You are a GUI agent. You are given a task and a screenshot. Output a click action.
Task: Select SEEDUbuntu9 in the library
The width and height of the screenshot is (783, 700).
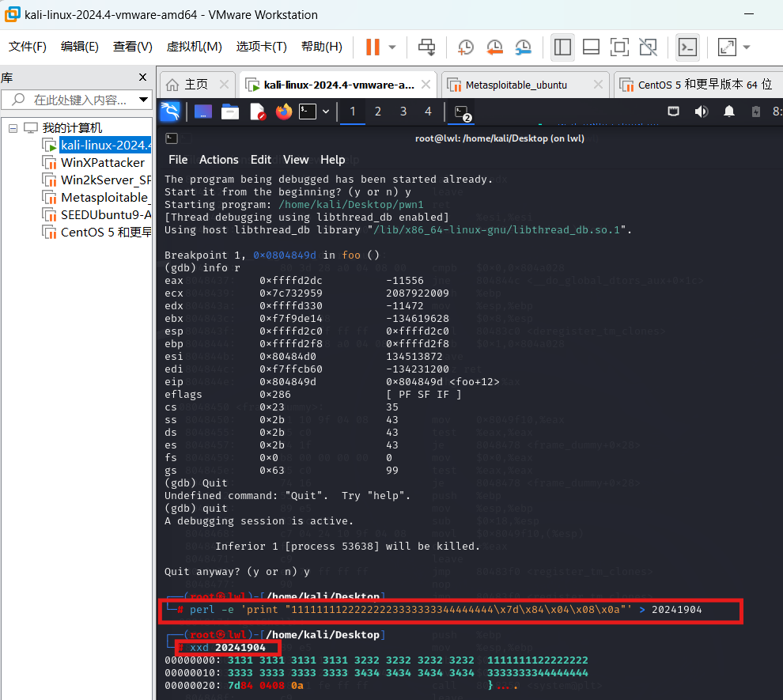(106, 215)
